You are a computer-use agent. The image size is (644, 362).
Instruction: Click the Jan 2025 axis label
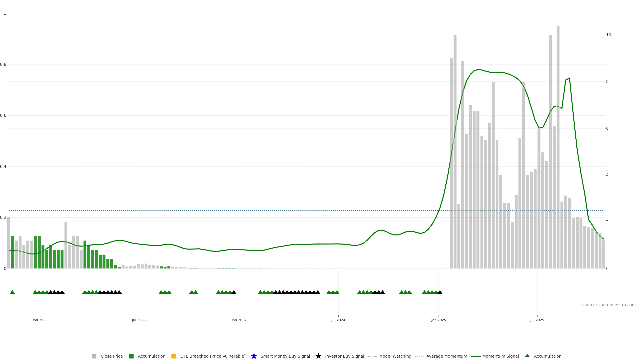438,320
